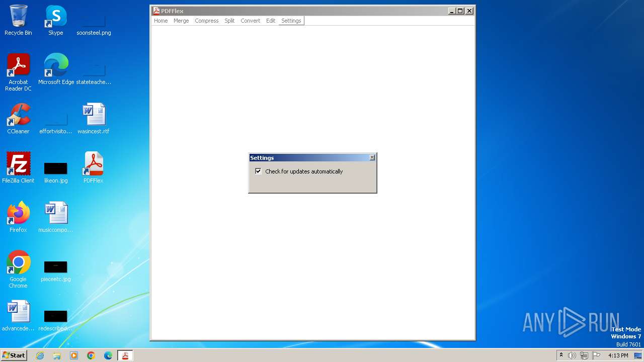644x362 pixels.
Task: Open the Split menu
Action: click(229, 21)
